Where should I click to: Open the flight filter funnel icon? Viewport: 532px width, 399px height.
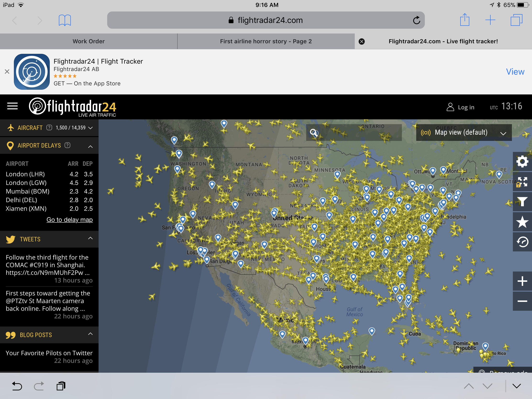pos(522,202)
